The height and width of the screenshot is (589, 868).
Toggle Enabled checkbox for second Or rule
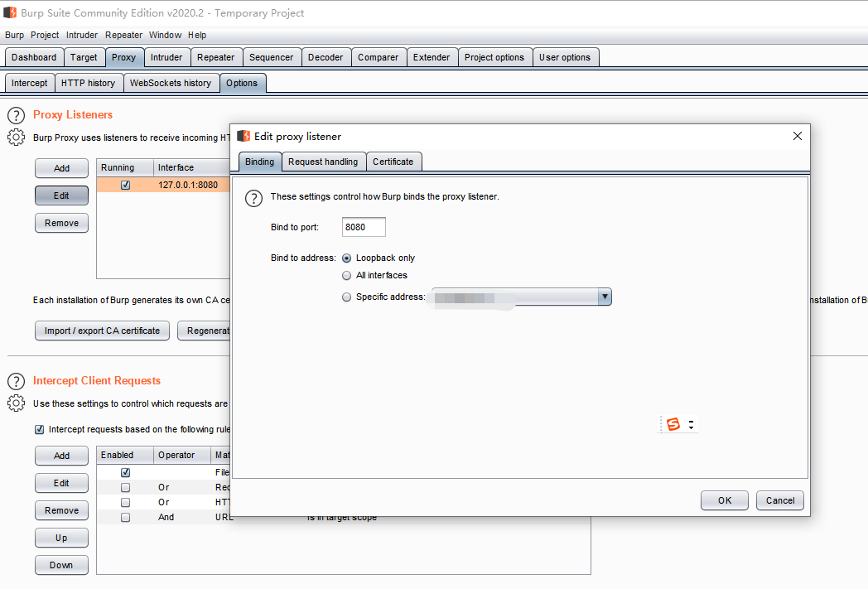(126, 502)
